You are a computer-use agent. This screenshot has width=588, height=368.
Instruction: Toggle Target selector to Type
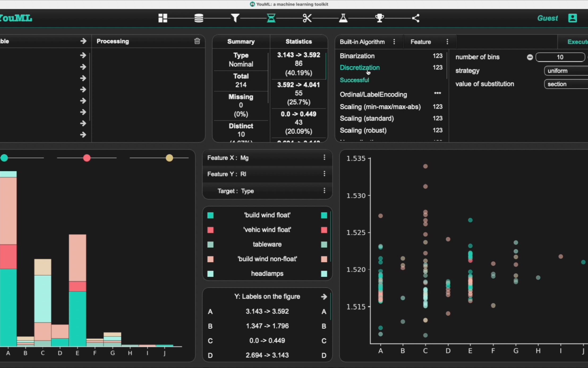tap(324, 191)
